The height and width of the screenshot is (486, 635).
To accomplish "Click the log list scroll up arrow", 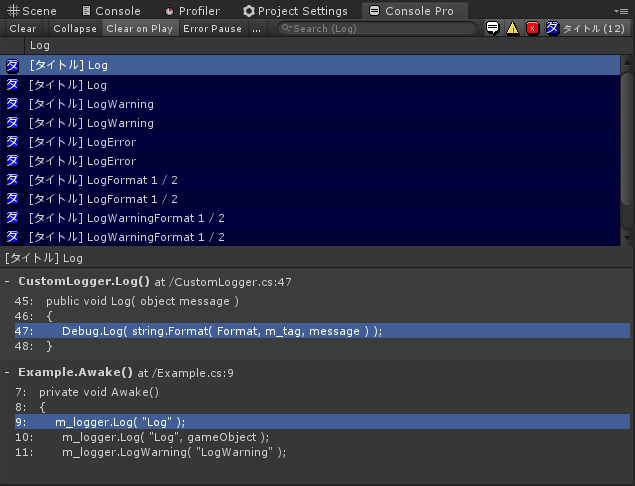I will [627, 62].
